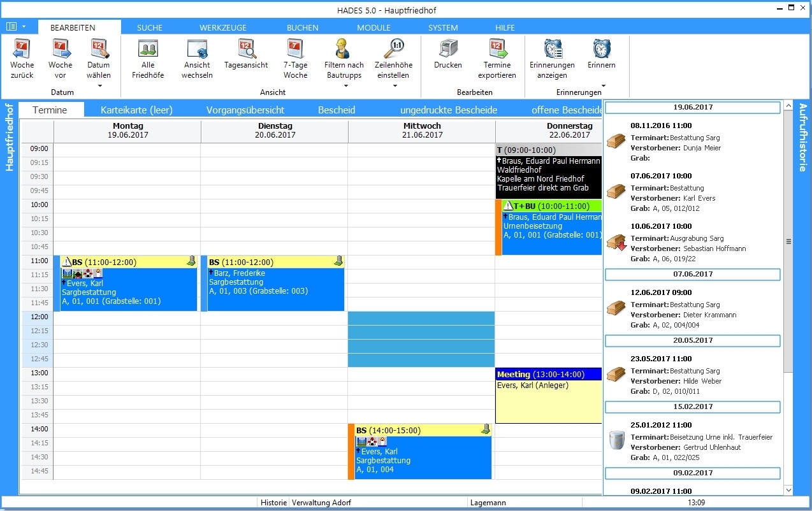Viewport: 812px width, 511px height.
Task: Click the 15.02.2017 history group header
Action: pos(693,407)
